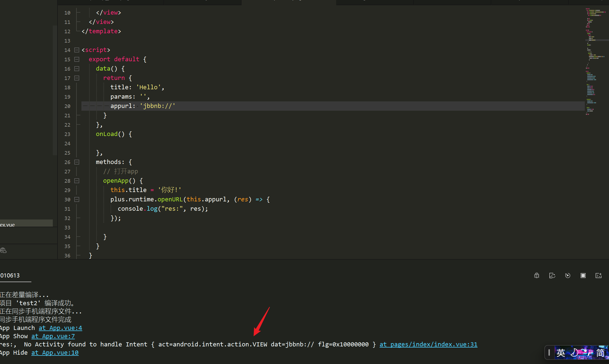609x364 pixels.
Task: Click the '同步手机端程序文件完成' console line
Action: pos(35,319)
